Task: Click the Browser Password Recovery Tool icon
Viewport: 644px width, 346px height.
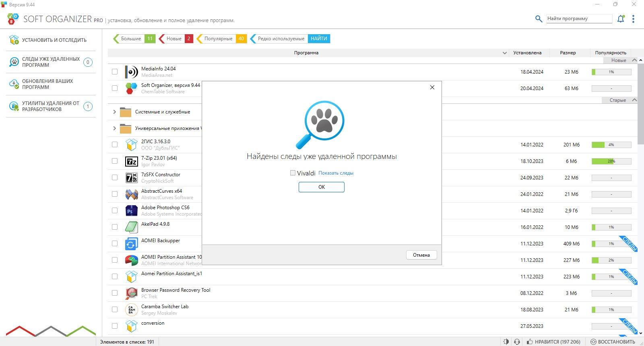Action: pos(131,293)
